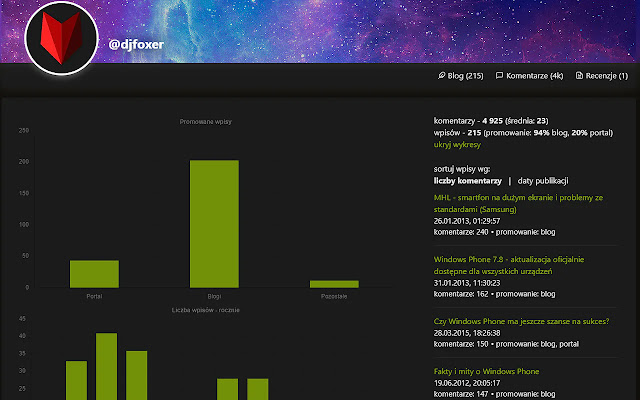Image resolution: width=640 pixels, height=400 pixels.
Task: Click the Portal bar in the chart
Action: (94, 274)
